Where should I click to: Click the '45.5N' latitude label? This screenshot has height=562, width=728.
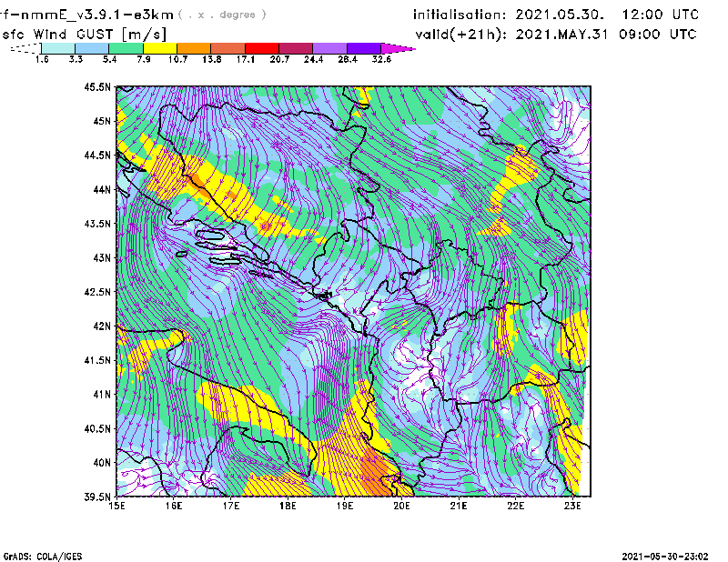click(97, 86)
